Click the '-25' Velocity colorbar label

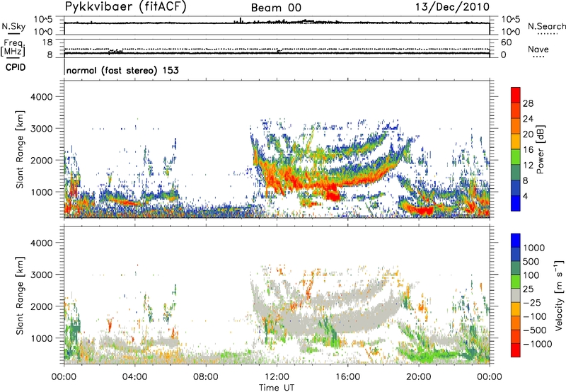point(531,302)
